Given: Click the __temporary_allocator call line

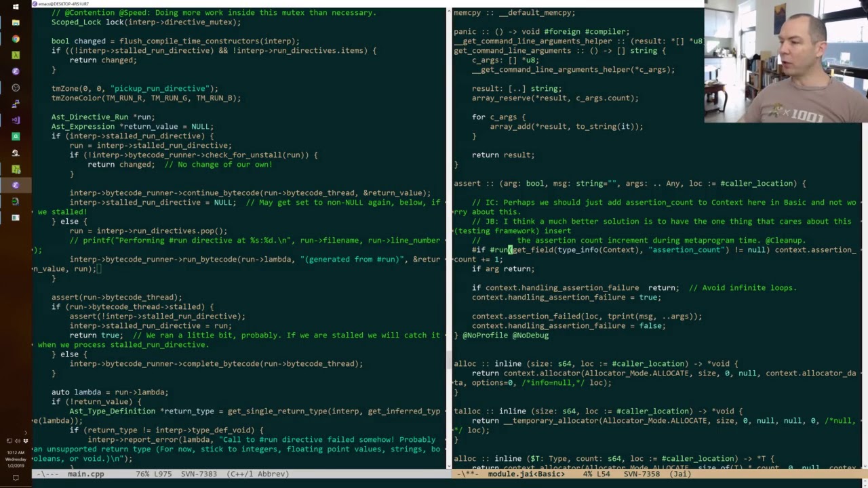Looking at the screenshot, I should 664,420.
